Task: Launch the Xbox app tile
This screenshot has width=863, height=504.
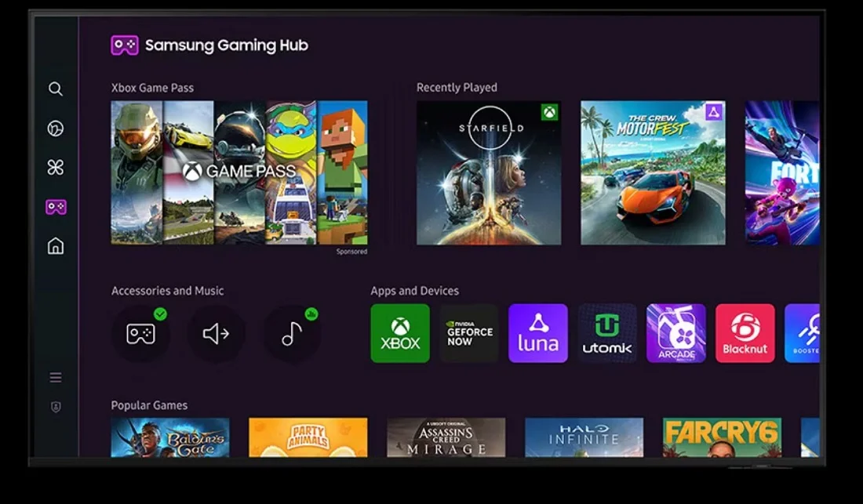Action: [x=400, y=333]
